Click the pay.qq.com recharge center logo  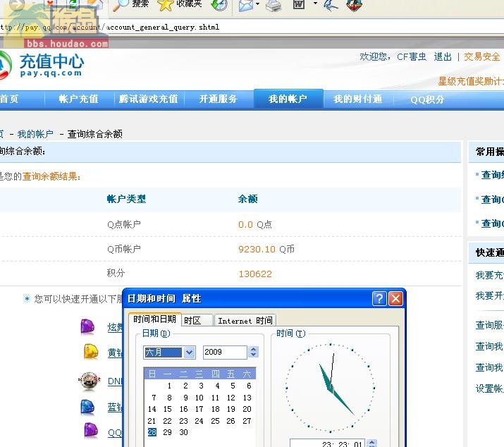[x=42, y=66]
